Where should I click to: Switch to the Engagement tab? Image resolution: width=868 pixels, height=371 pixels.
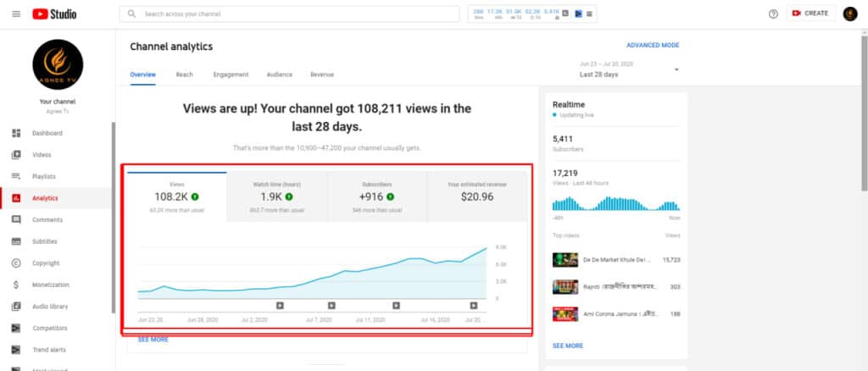click(x=231, y=75)
